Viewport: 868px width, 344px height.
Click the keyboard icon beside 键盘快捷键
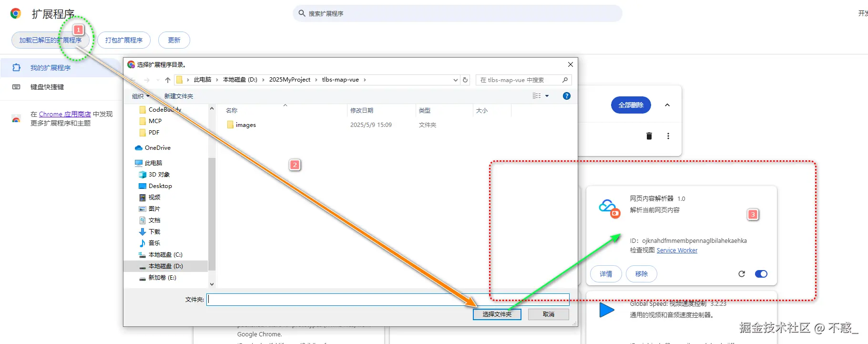click(16, 87)
